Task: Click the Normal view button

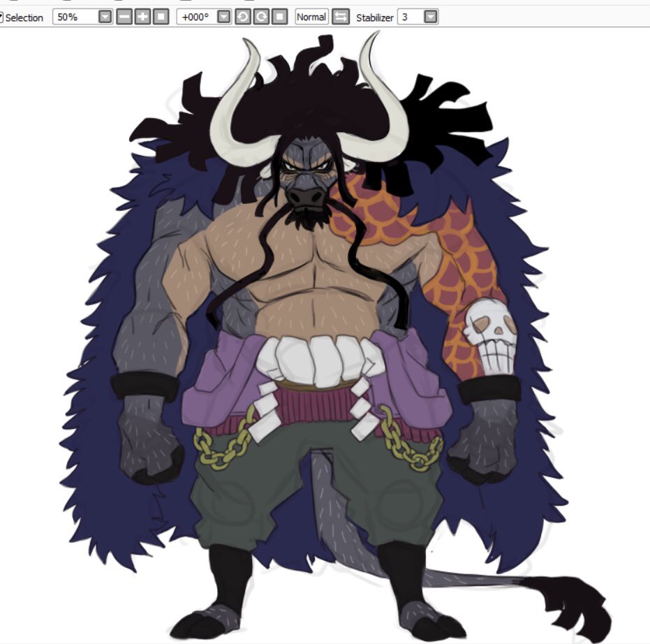Action: click(311, 17)
